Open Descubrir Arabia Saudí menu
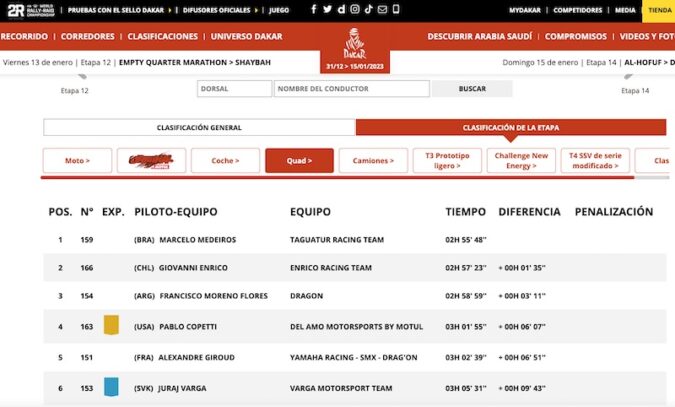This screenshot has height=407, width=675. [480, 37]
